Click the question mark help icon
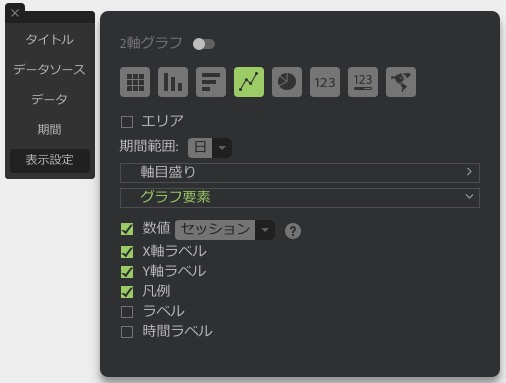Screen dimensions: 506x383 293,231
